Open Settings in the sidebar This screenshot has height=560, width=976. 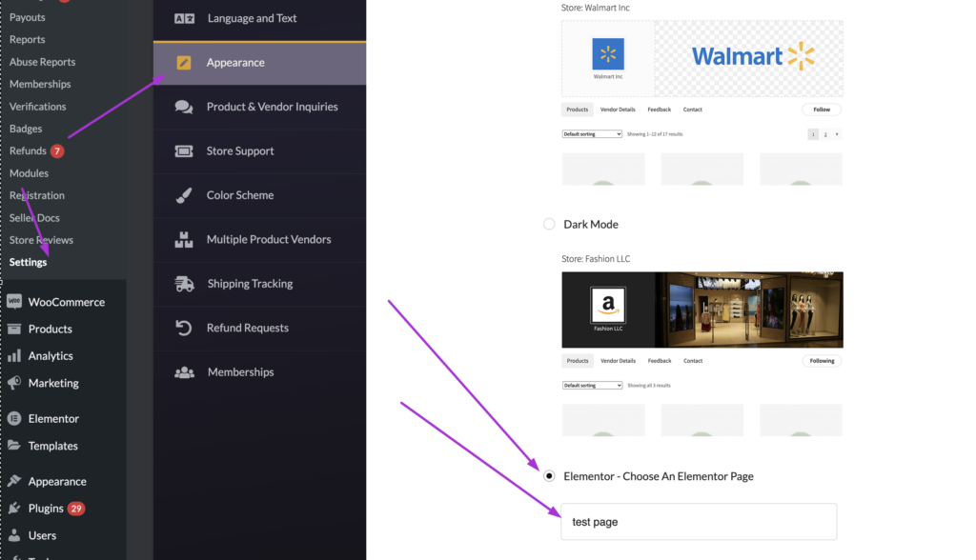pyautogui.click(x=28, y=262)
